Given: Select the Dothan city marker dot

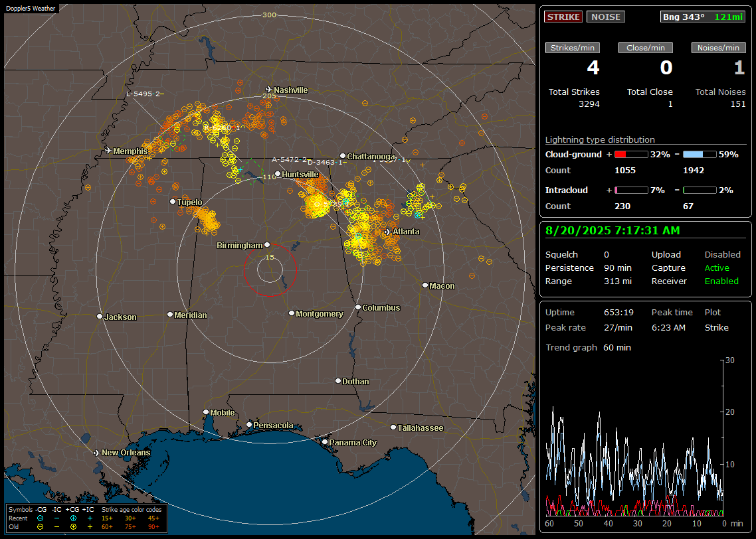Looking at the screenshot, I should click(x=338, y=380).
